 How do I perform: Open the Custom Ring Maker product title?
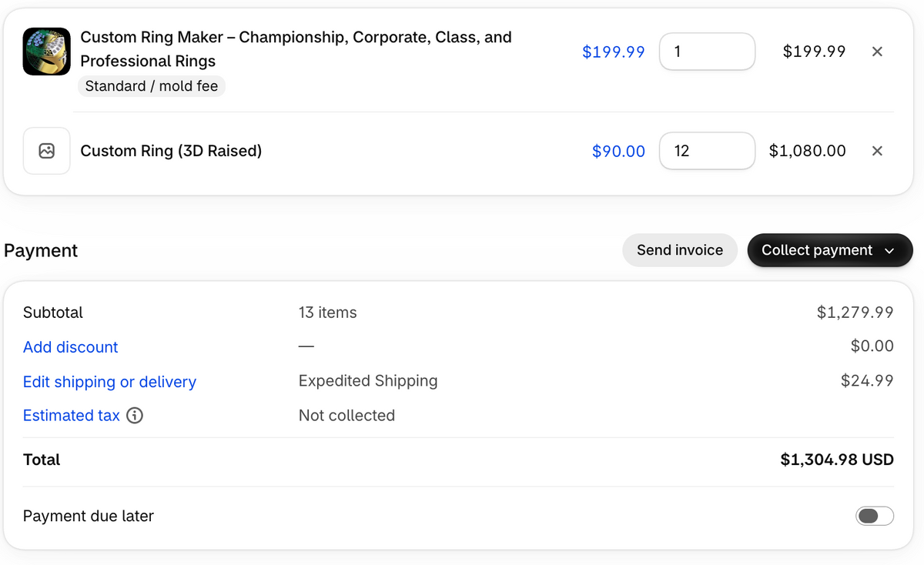[x=296, y=48]
